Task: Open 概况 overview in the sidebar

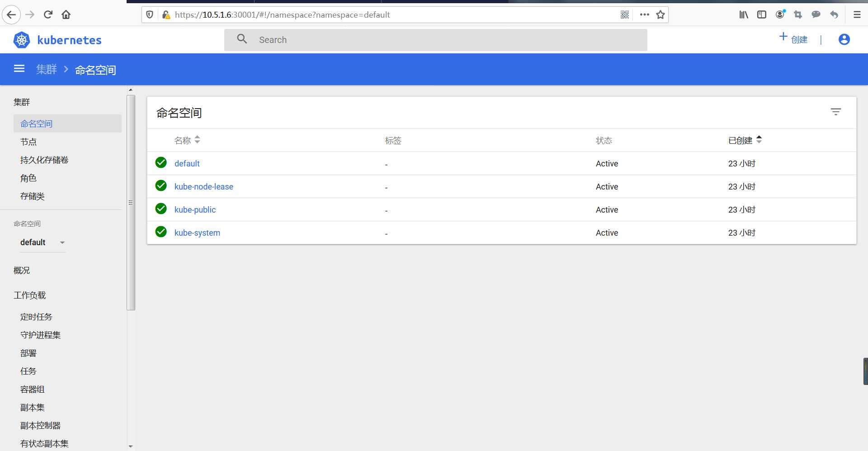Action: coord(22,270)
